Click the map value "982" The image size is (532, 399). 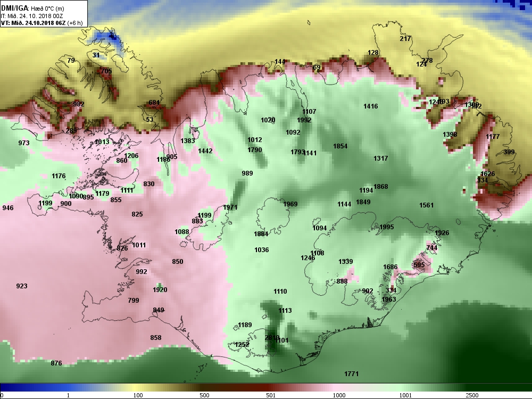78,104
